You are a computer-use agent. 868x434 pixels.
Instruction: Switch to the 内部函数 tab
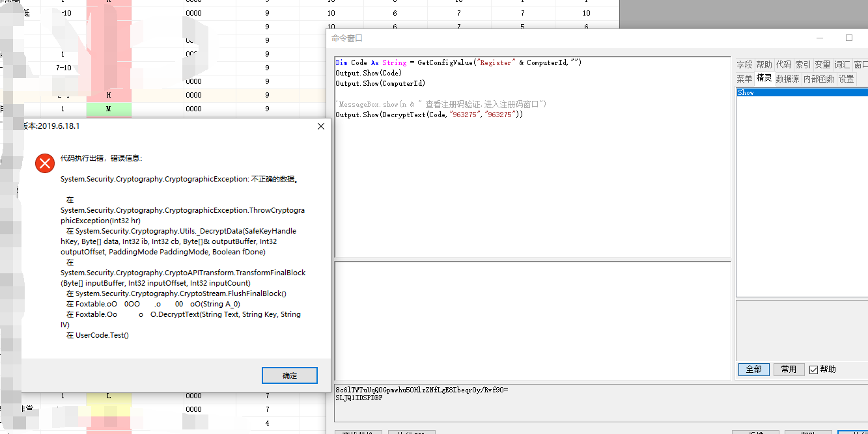pos(819,79)
